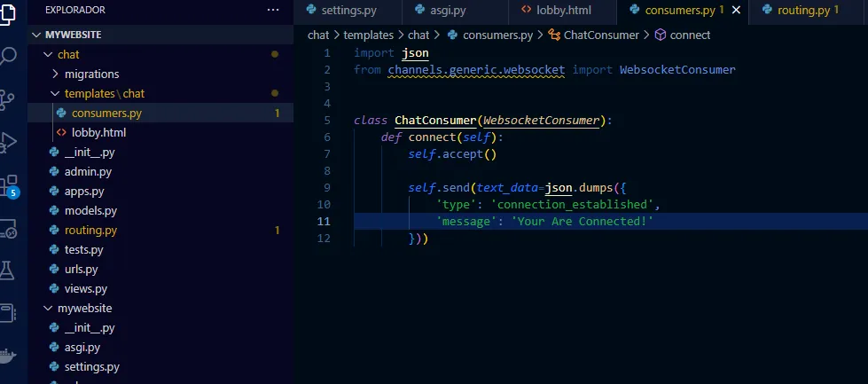Open the Docker view

pyautogui.click(x=9, y=355)
